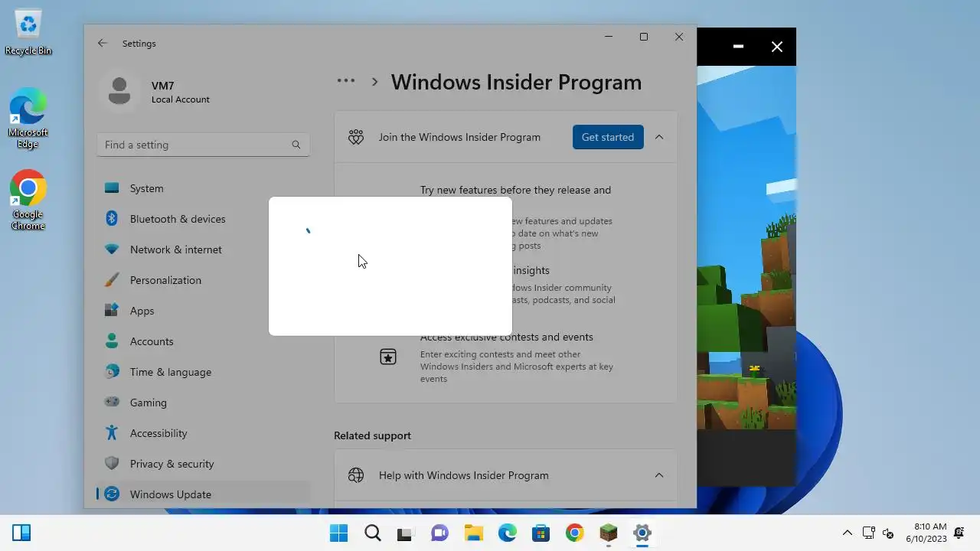Select Accessibility label in sidebar
The width and height of the screenshot is (980, 551).
point(158,433)
